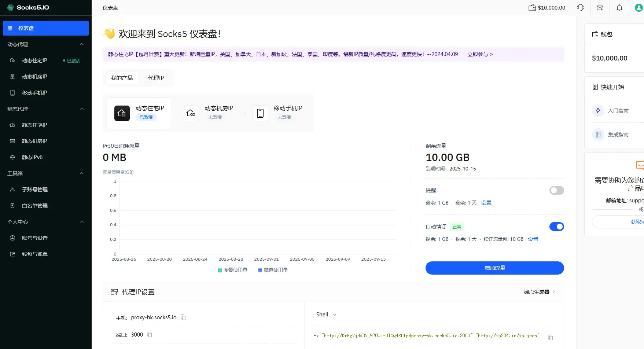This screenshot has width=644, height=349.
Task: Click the 动态住宅IP house icon card
Action: pyautogui.click(x=122, y=113)
